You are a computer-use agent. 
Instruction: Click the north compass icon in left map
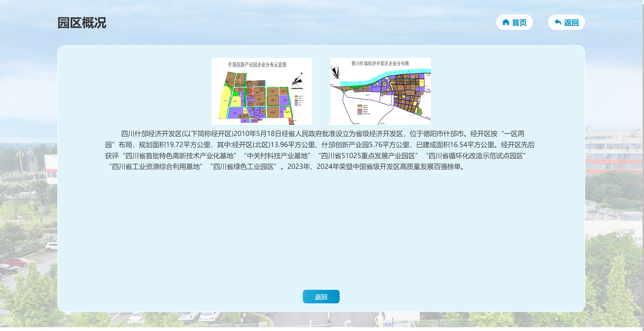point(297,80)
